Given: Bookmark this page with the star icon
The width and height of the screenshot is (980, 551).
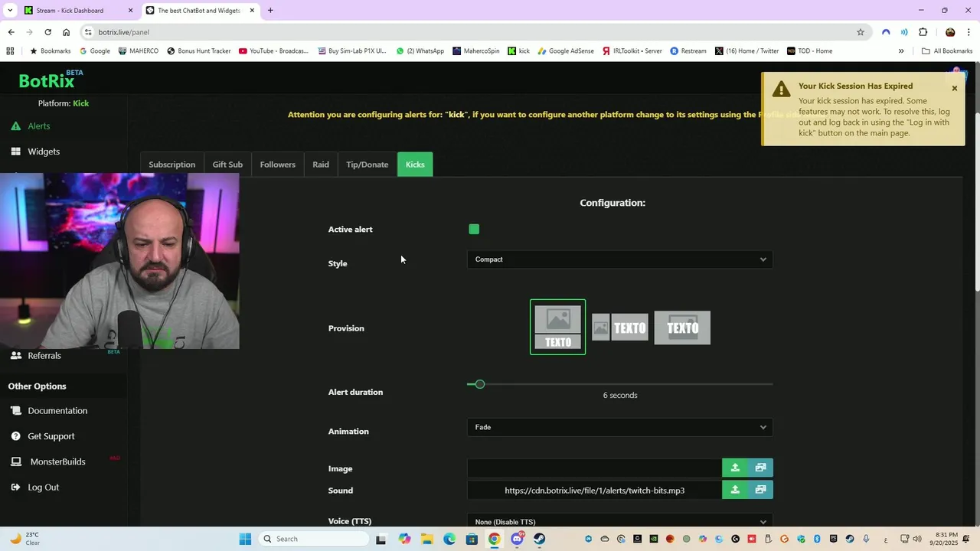Looking at the screenshot, I should point(861,32).
